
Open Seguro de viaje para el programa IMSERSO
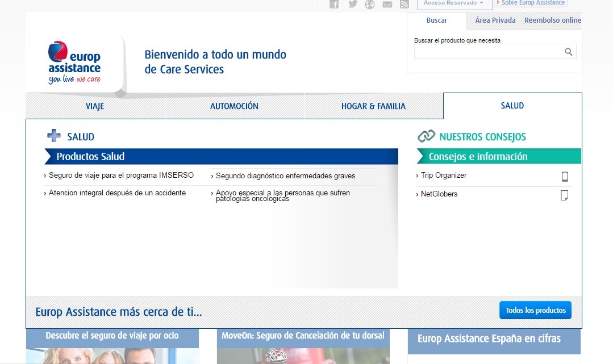121,175
